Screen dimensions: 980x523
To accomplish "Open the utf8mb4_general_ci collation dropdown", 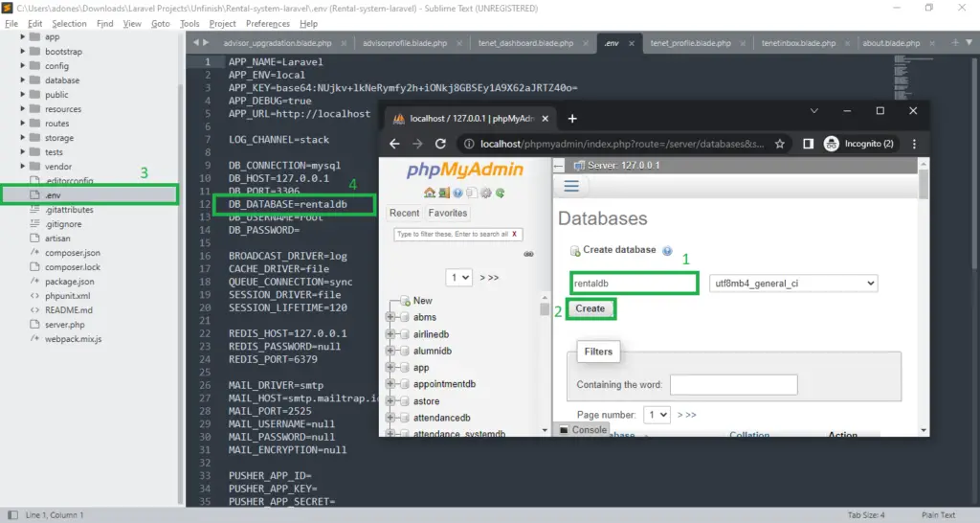I will pos(793,284).
